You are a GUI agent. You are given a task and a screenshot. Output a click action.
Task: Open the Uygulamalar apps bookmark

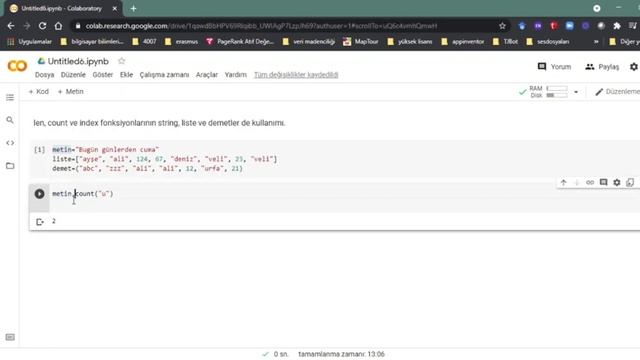30,42
